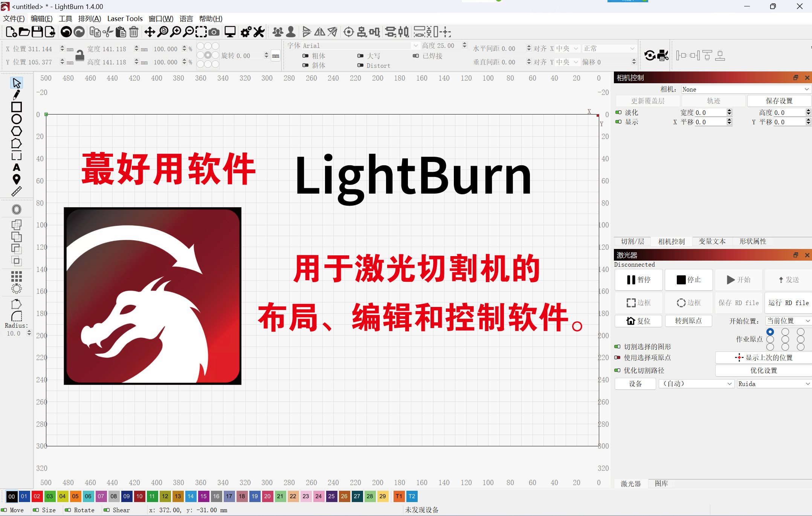Open the Offset Shapes tool
The height and width of the screenshot is (516, 812).
coord(17,209)
